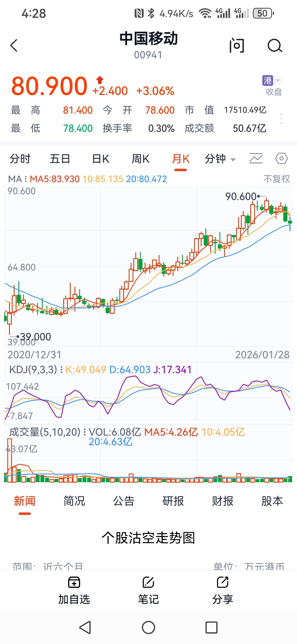This screenshot has width=297, height=644.
Task: Tap the 分享 share icon
Action: [x=223, y=582]
